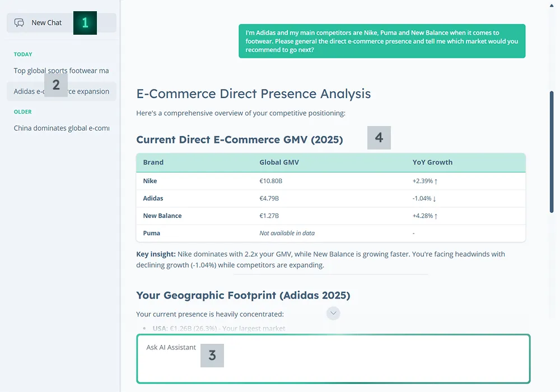
Task: Click the Your Geographic Footprint heading
Action: click(243, 295)
